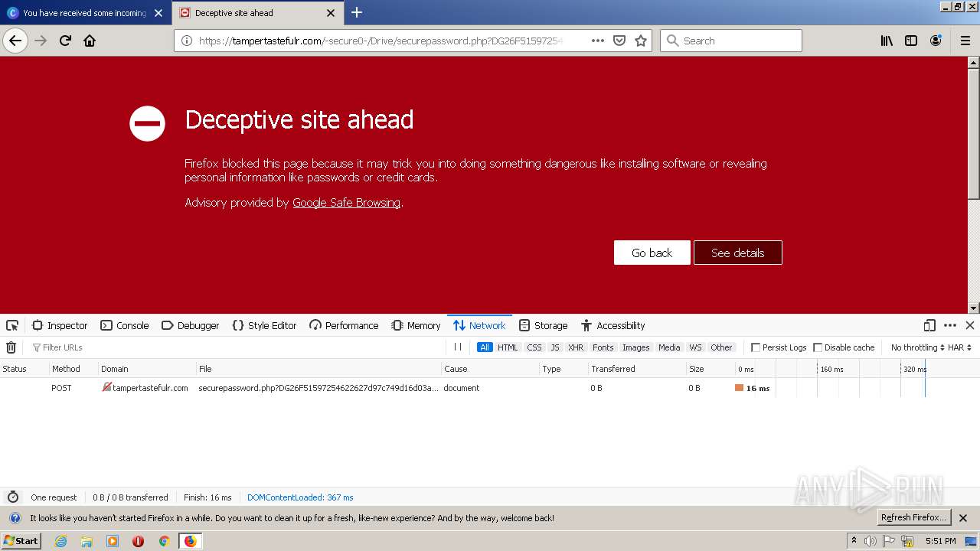Open the HAR dropdown menu
Image resolution: width=980 pixels, height=551 pixels.
(x=959, y=347)
